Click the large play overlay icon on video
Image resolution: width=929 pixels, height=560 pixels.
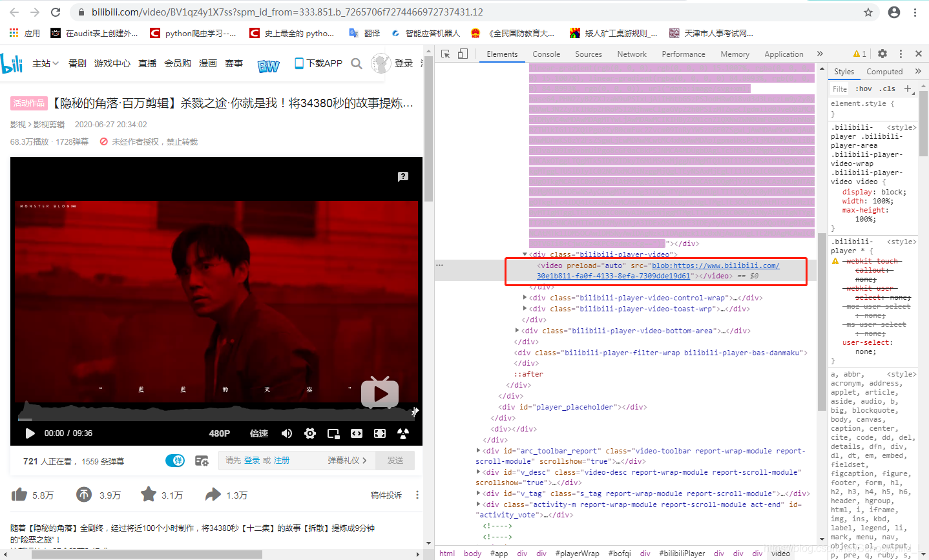click(x=380, y=393)
